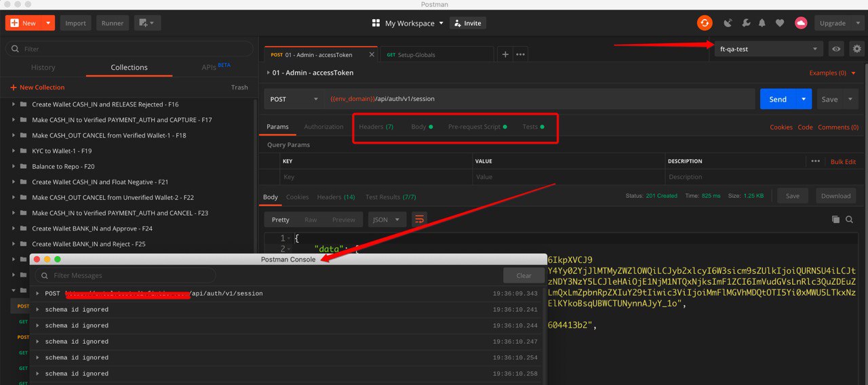Click the Download response button
The height and width of the screenshot is (385, 868).
point(835,196)
